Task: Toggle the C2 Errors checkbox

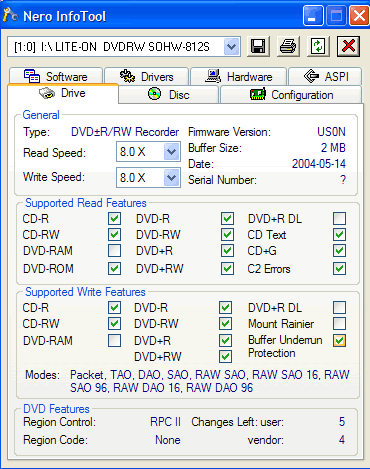Action: (x=339, y=268)
